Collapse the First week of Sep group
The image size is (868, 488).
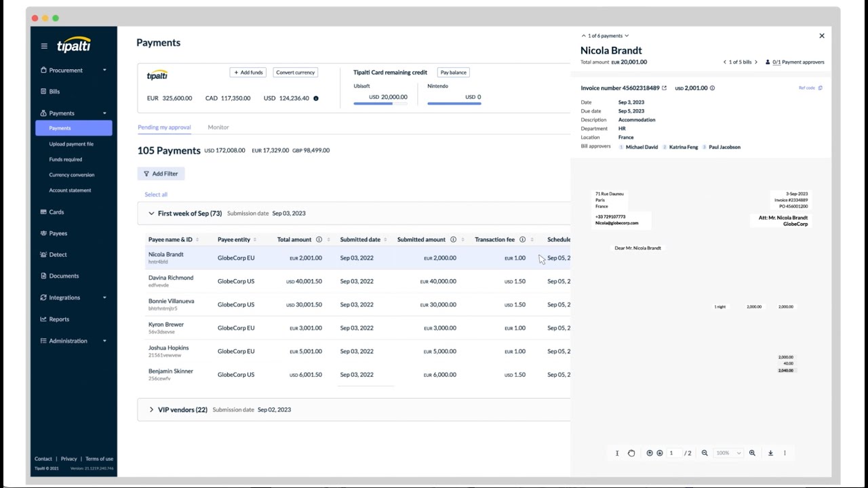click(151, 213)
